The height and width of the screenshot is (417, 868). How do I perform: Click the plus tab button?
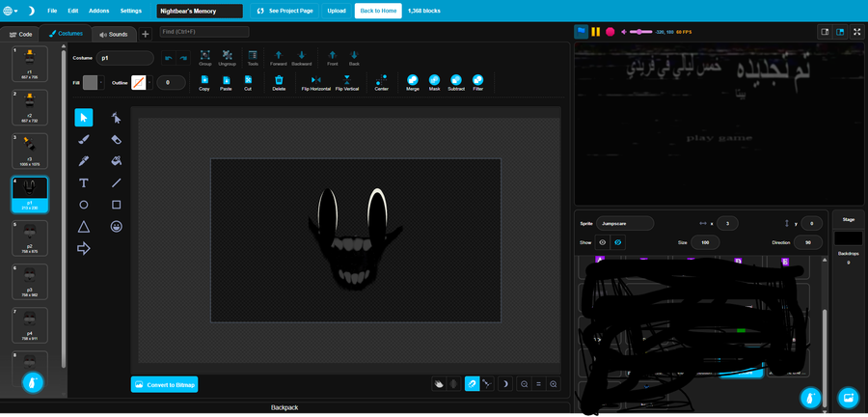pos(145,34)
